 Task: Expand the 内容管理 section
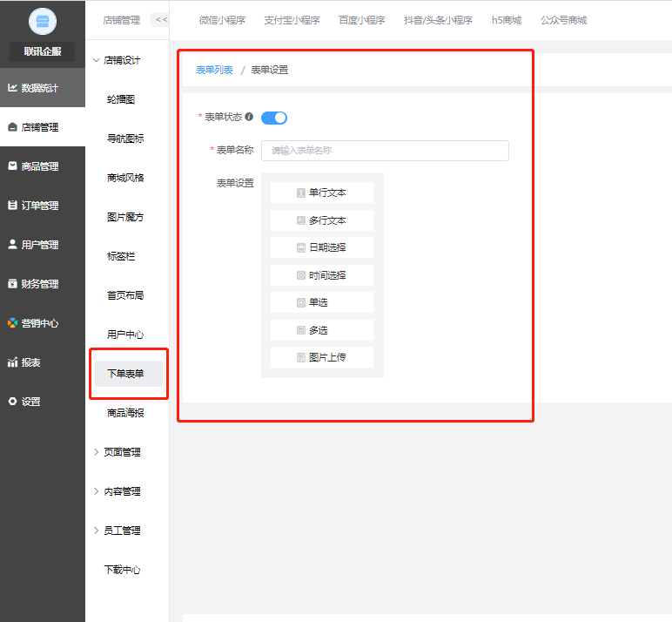(x=97, y=491)
